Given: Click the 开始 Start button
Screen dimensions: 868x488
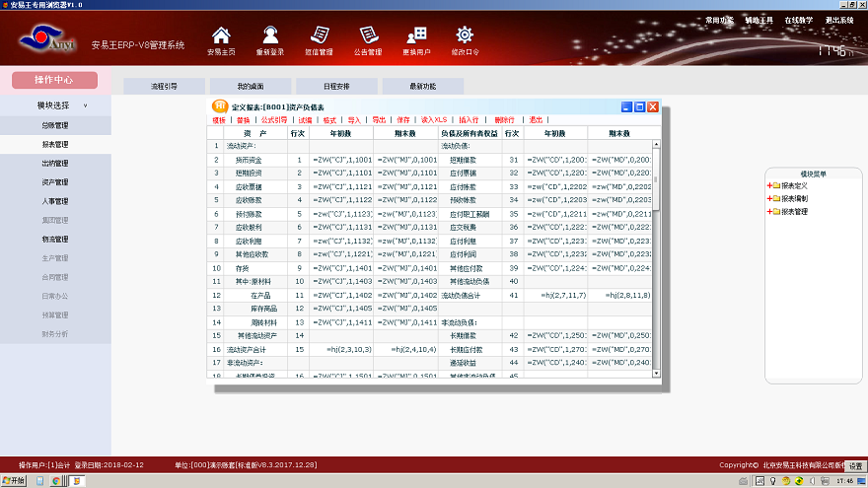Looking at the screenshot, I should pyautogui.click(x=14, y=481).
